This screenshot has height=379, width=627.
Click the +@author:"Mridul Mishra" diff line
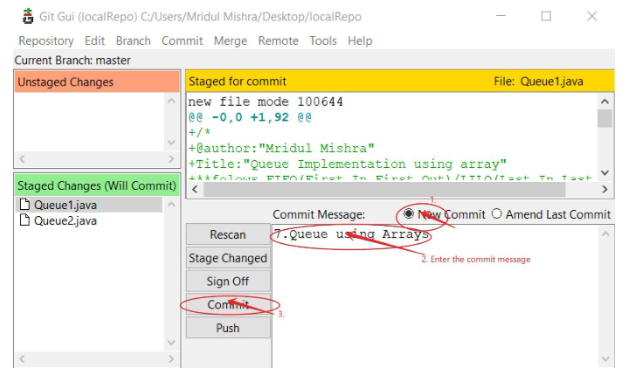coord(281,148)
